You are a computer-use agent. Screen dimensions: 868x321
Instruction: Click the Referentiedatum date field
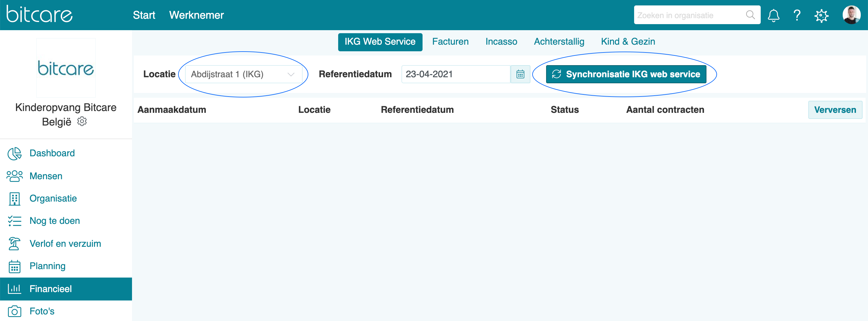tap(456, 74)
